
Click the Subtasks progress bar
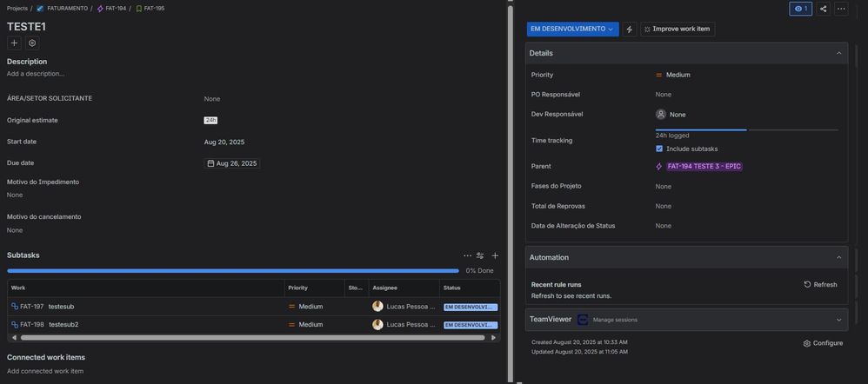pos(233,271)
